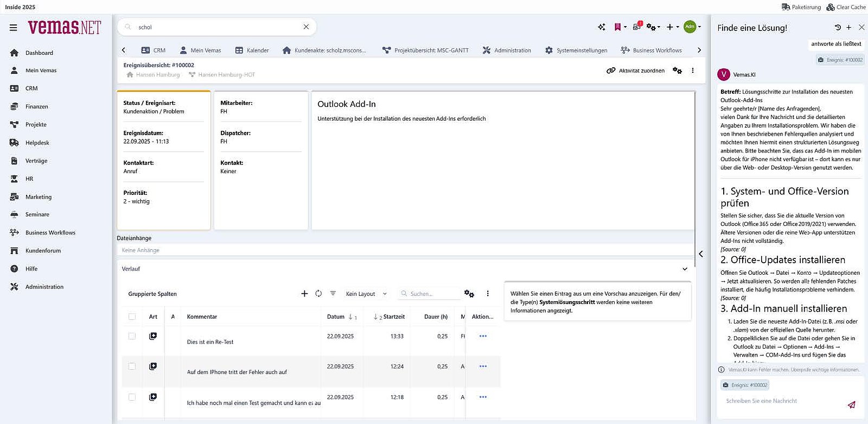Click in the top search field containing schol
The height and width of the screenshot is (424, 868).
tap(217, 27)
